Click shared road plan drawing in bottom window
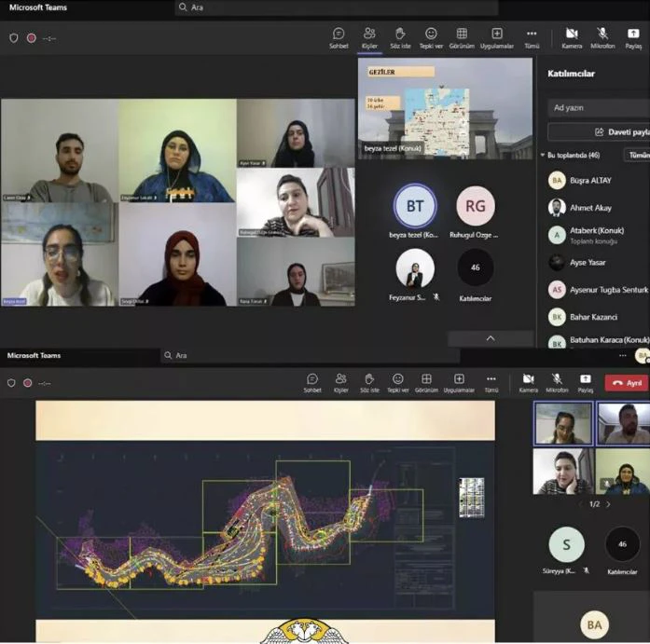 click(265, 529)
